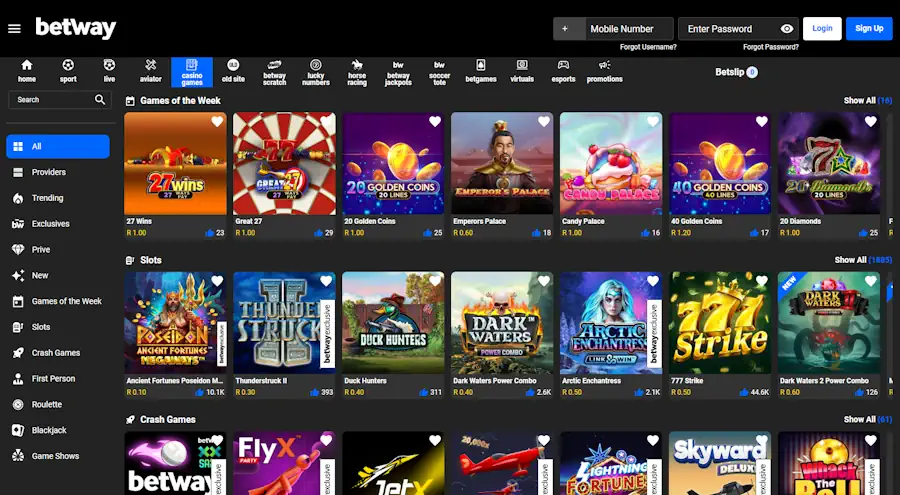
Task: Open Arctic Enchantress game thumbnail
Action: (611, 323)
